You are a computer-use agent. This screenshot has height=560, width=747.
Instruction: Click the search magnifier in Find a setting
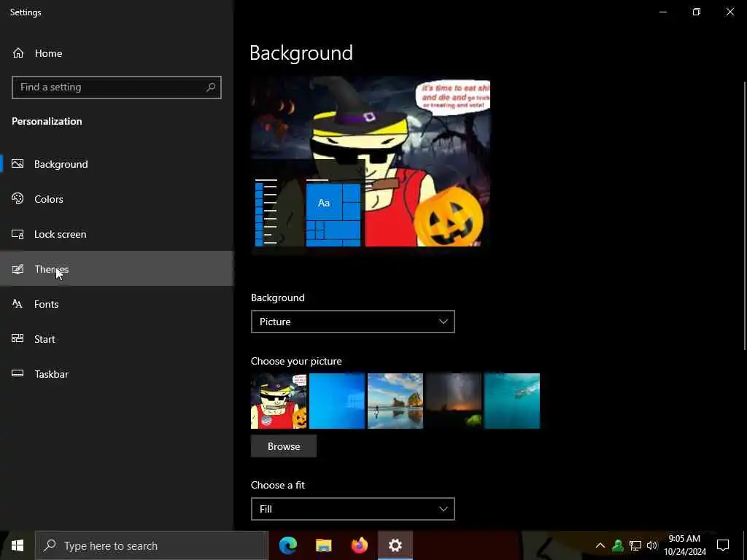(x=211, y=87)
